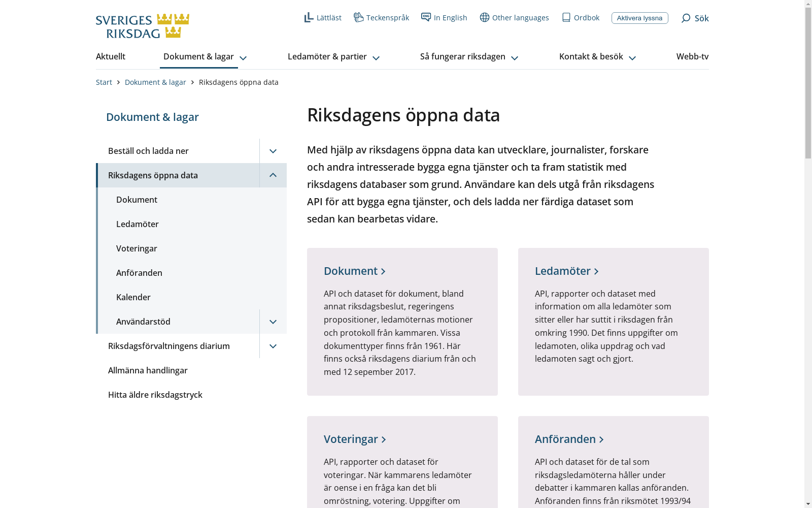The width and height of the screenshot is (812, 508).
Task: Click the scrollbar up arrow
Action: [x=808, y=4]
